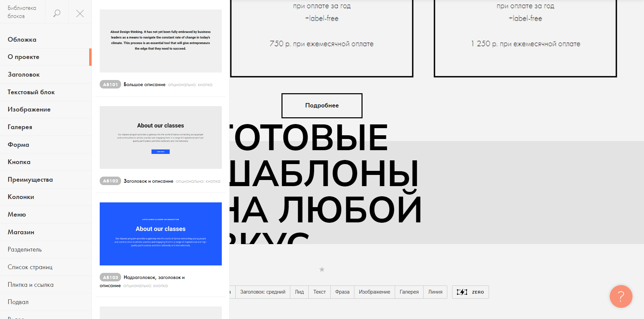Add Текст quick block
The image size is (644, 319).
pyautogui.click(x=319, y=292)
